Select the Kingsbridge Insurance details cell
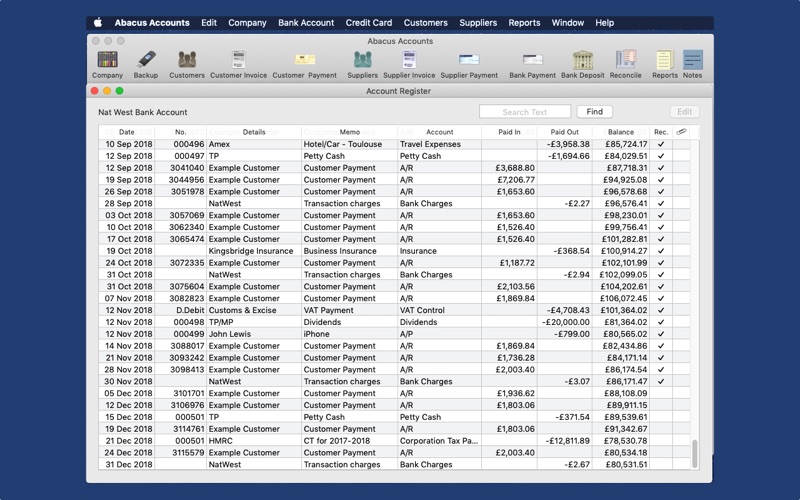The height and width of the screenshot is (500, 800). pos(254,251)
